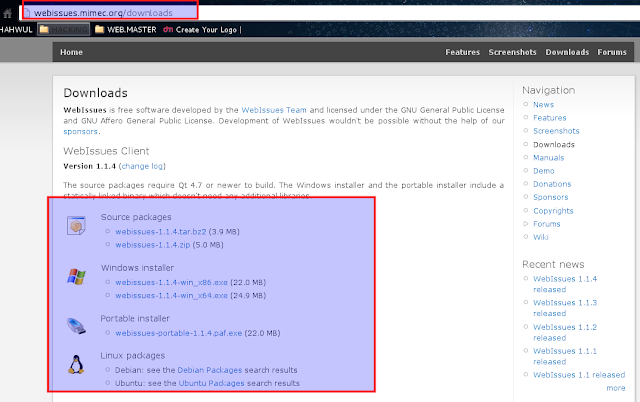This screenshot has height=402, width=640.
Task: Open the change log link
Action: [142, 166]
